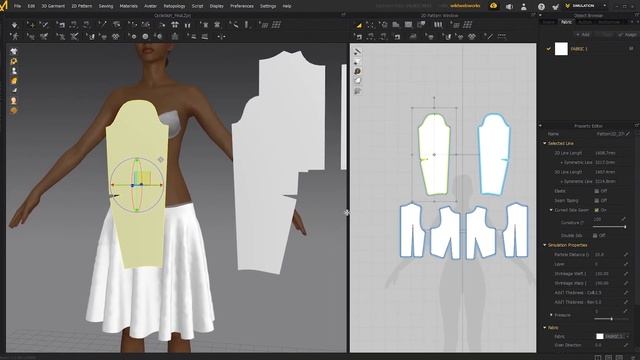Open the Avatar menu
Image resolution: width=640 pixels, height=360 pixels.
151,6
